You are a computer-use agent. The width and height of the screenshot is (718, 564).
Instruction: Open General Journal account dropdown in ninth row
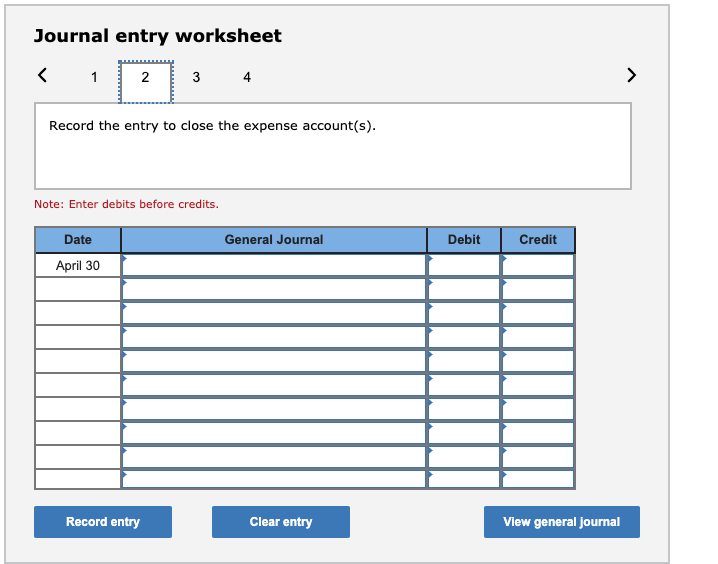[x=274, y=457]
